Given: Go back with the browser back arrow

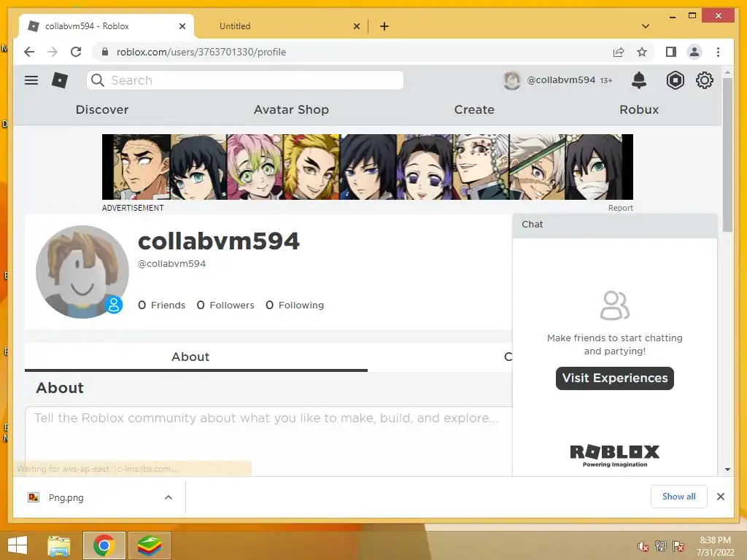Looking at the screenshot, I should (29, 52).
